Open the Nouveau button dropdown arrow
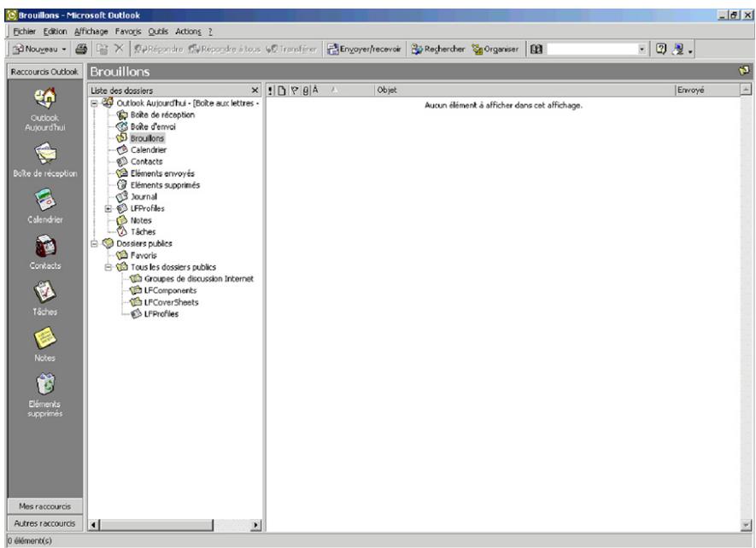The image size is (756, 548). pos(64,50)
